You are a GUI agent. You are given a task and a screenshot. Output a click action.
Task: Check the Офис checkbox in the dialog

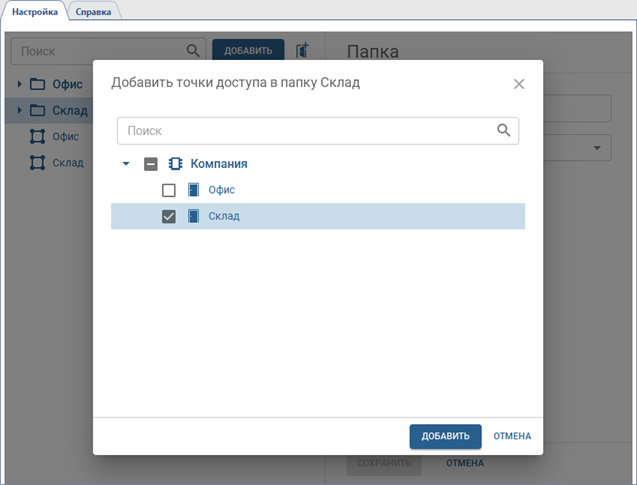[x=169, y=190]
